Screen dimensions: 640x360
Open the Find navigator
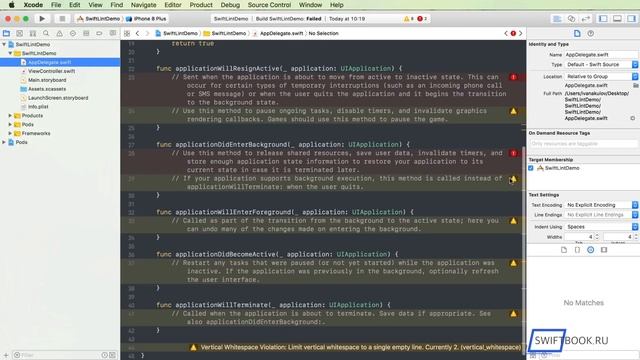(46, 33)
